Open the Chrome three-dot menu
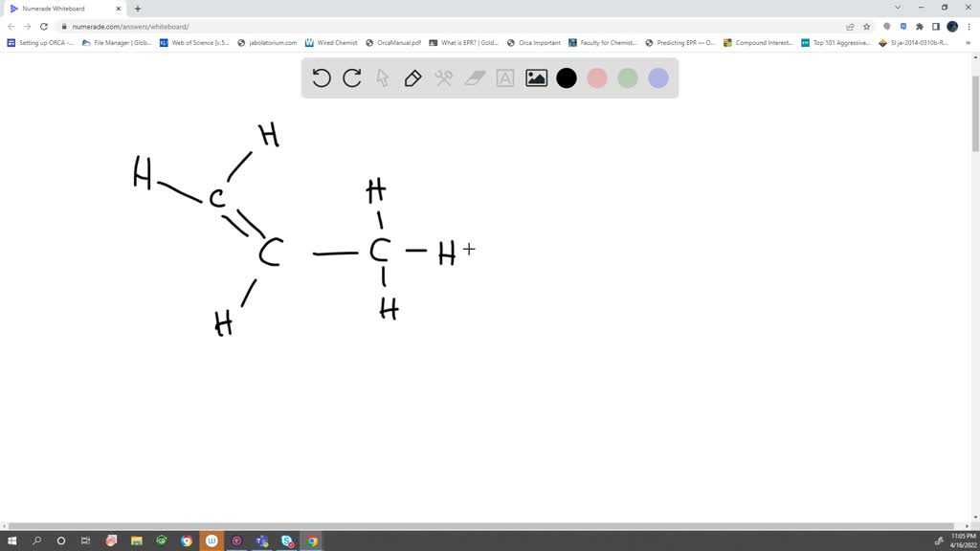 pyautogui.click(x=969, y=27)
